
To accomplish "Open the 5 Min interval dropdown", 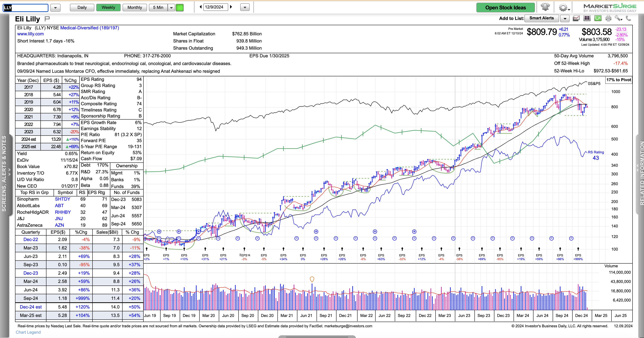I will tap(171, 8).
